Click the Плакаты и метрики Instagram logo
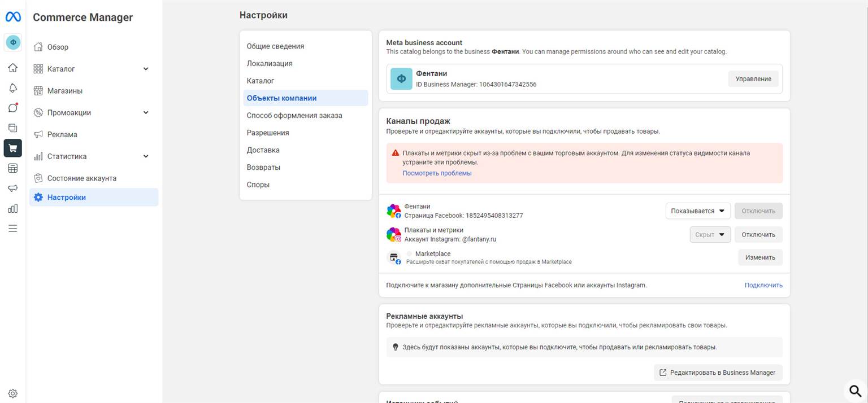Screen dimensions: 868x403 point(393,234)
